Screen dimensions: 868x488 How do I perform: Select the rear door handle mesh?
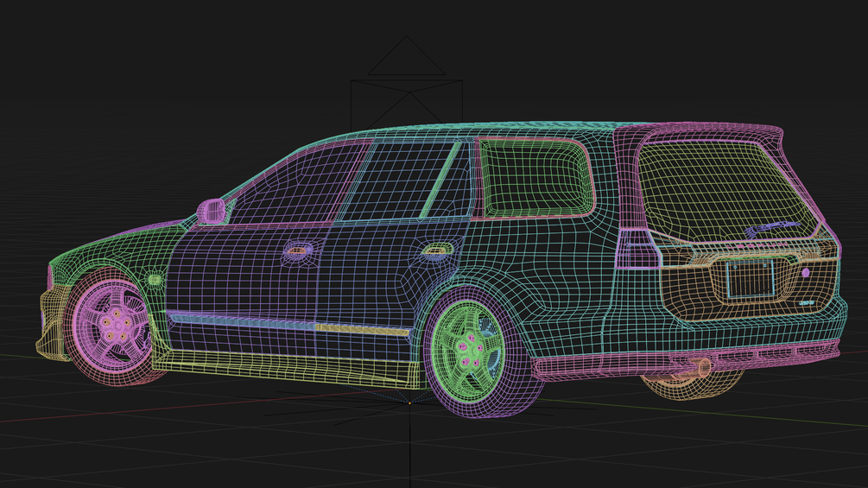point(437,250)
